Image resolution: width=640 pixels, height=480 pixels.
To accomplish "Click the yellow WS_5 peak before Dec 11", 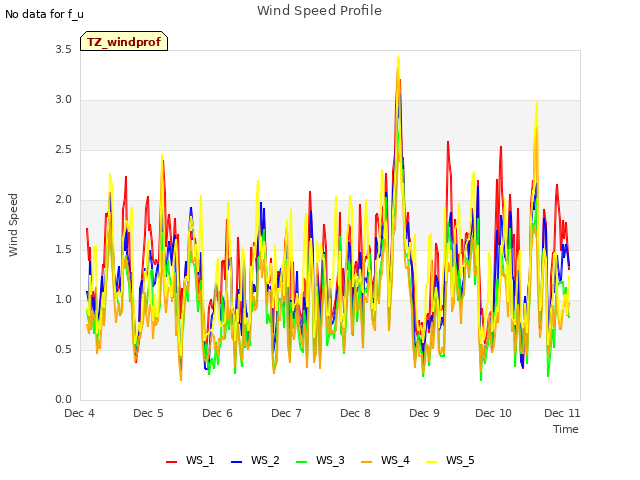I will tap(537, 103).
